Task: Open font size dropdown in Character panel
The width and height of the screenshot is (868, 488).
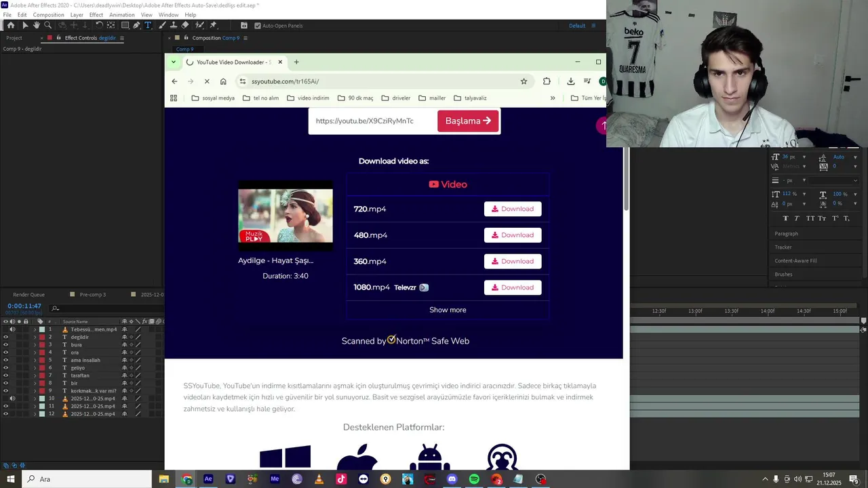Action: click(804, 157)
